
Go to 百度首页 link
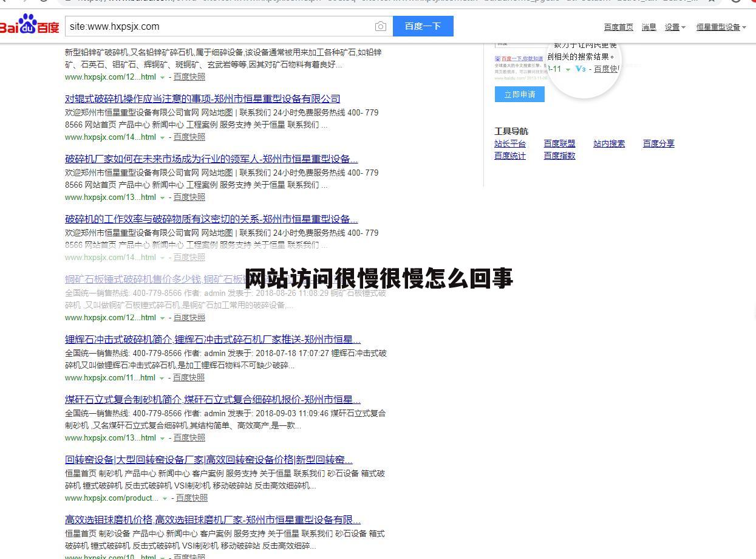point(618,27)
